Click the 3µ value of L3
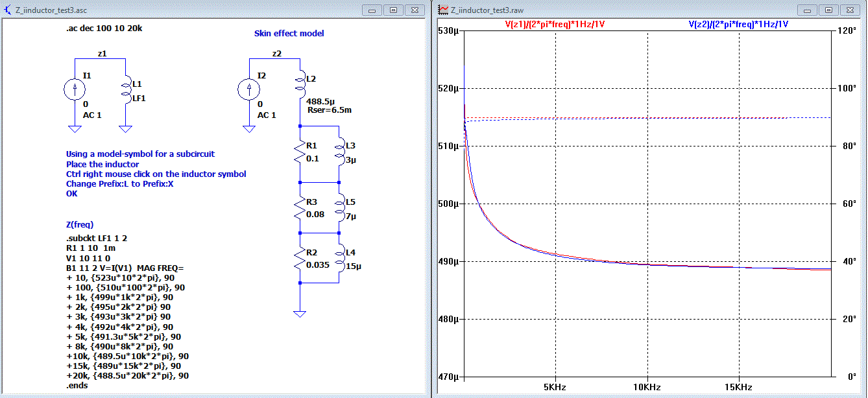The height and width of the screenshot is (398, 868). (350, 159)
